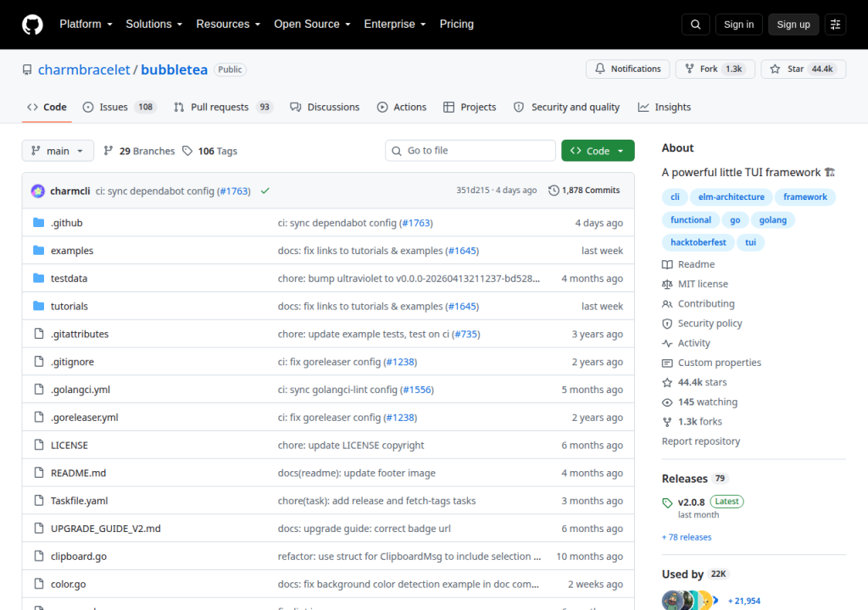Viewport: 868px width, 610px height.
Task: Open the tutorials folder
Action: 70,306
